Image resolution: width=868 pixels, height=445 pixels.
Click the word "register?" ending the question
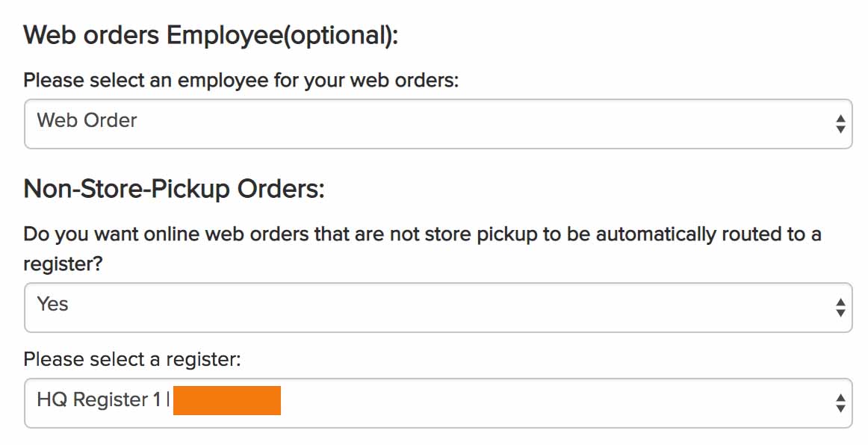tap(63, 264)
